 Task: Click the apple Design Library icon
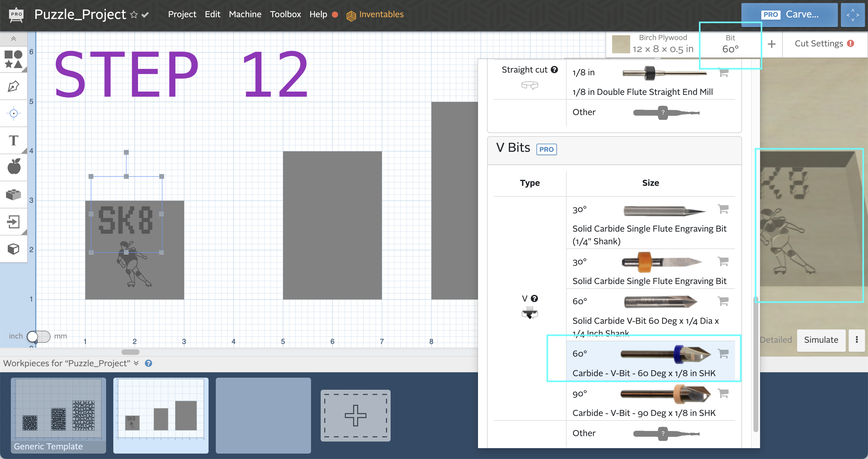(x=14, y=167)
